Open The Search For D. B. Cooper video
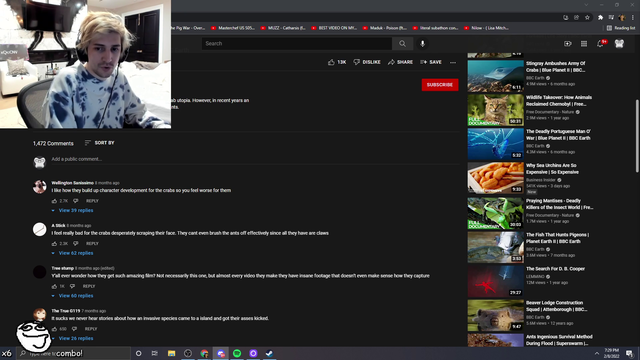The height and width of the screenshot is (360, 640). pos(496,281)
